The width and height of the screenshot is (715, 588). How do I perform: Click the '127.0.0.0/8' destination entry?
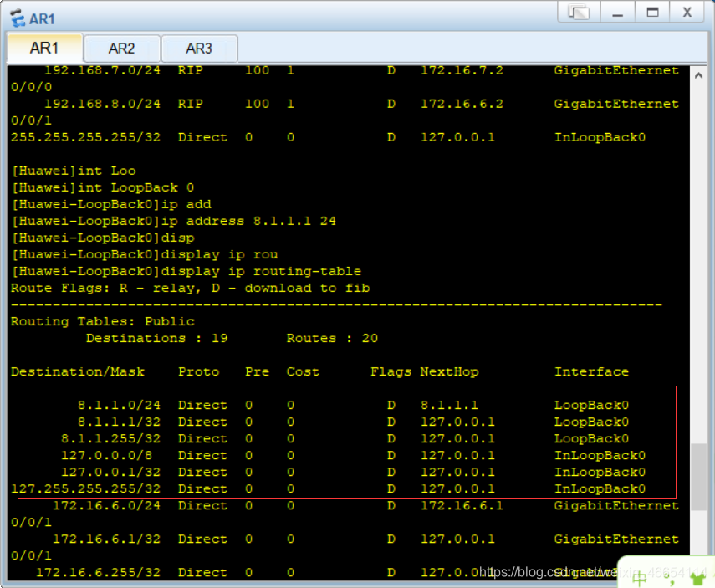coord(107,455)
